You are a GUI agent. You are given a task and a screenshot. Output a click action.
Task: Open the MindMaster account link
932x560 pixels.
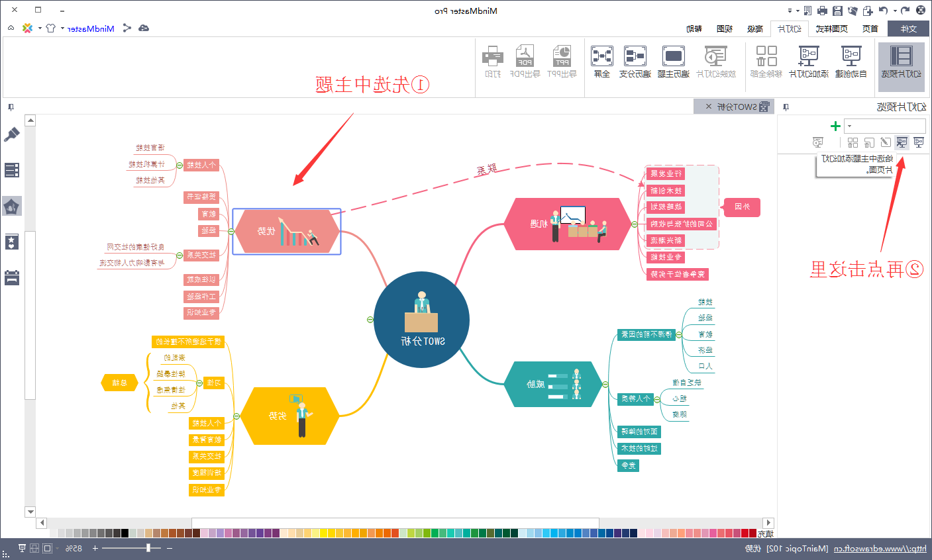[91, 28]
